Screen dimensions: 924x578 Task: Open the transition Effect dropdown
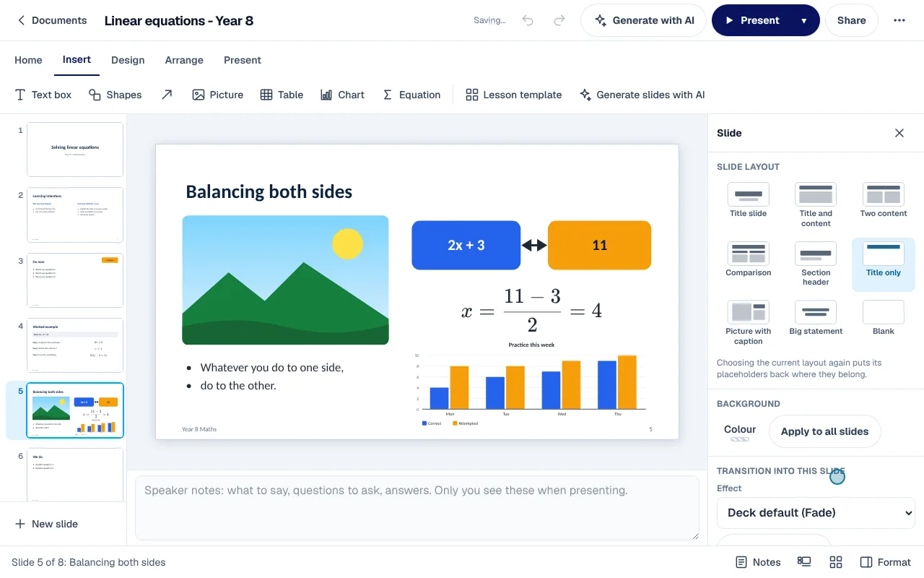[816, 512]
